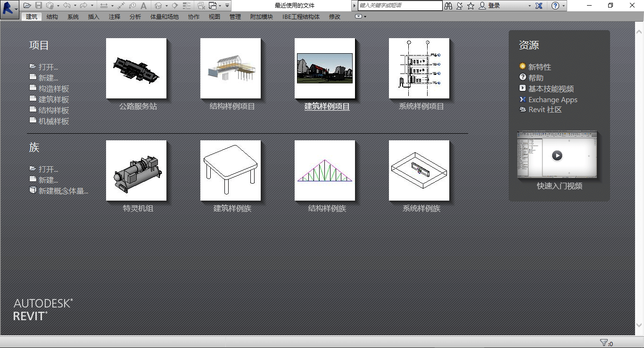Switch to the 建筑 ribbon tab
Image resolution: width=644 pixels, height=348 pixels.
pos(32,16)
